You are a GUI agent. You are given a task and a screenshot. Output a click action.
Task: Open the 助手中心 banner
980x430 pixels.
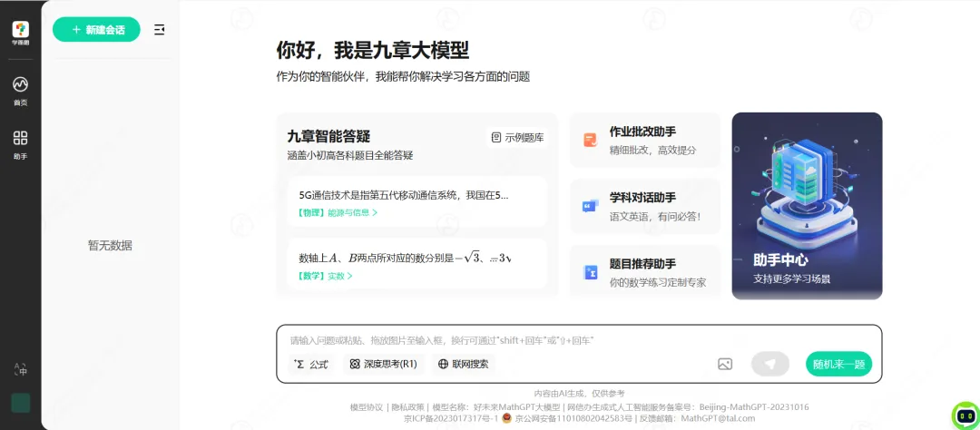[807, 206]
